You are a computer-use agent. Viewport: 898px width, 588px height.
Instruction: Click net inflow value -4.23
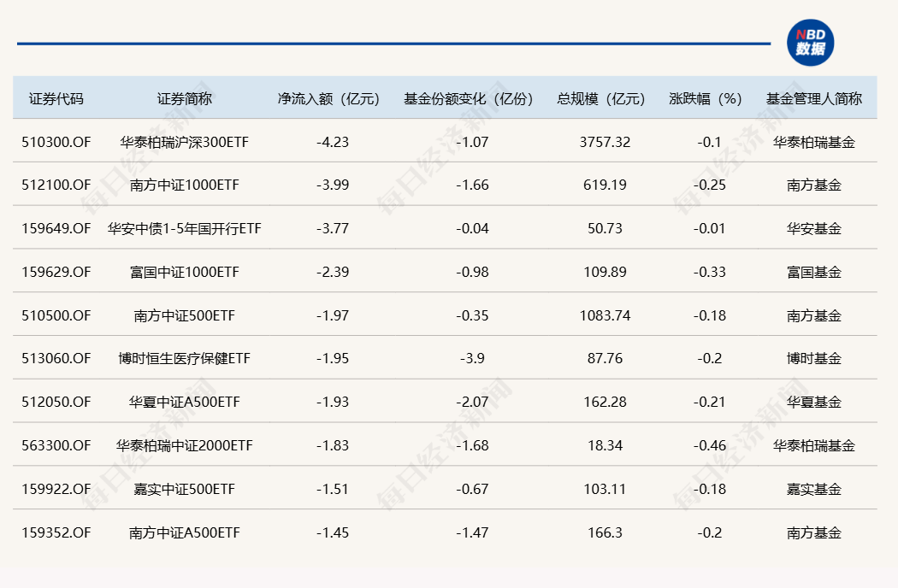tap(333, 142)
